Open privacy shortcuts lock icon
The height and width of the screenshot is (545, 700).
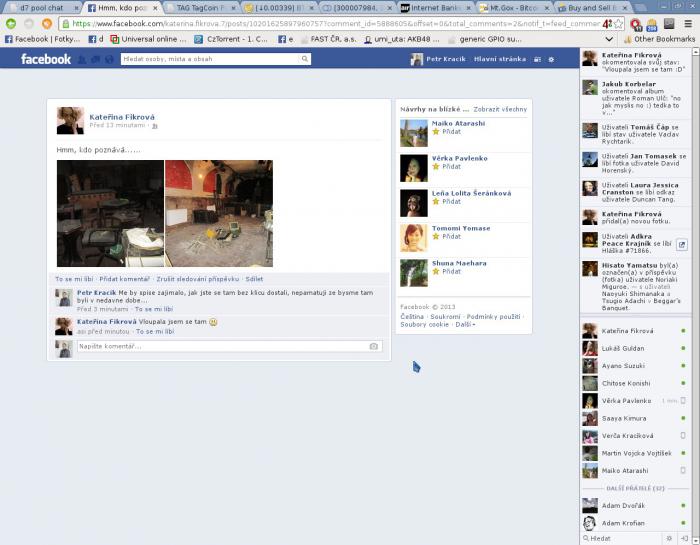click(x=538, y=59)
